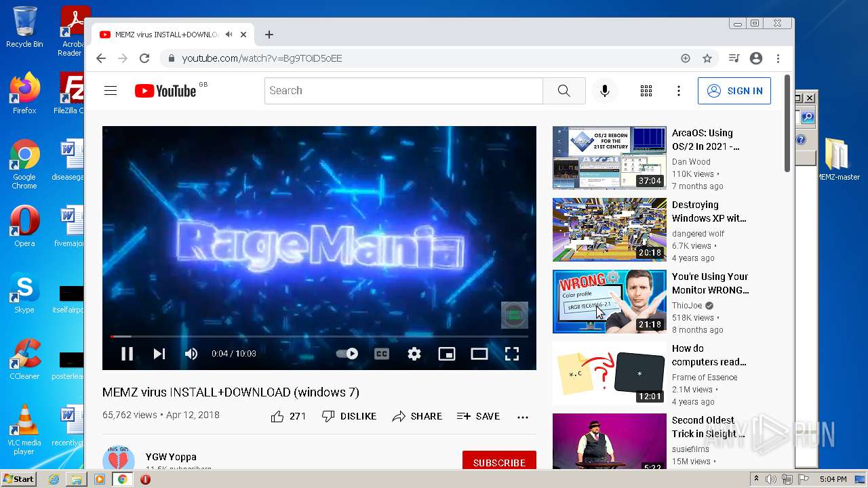Open Internet Explorer from the taskbar
This screenshot has width=868, height=488.
click(54, 479)
